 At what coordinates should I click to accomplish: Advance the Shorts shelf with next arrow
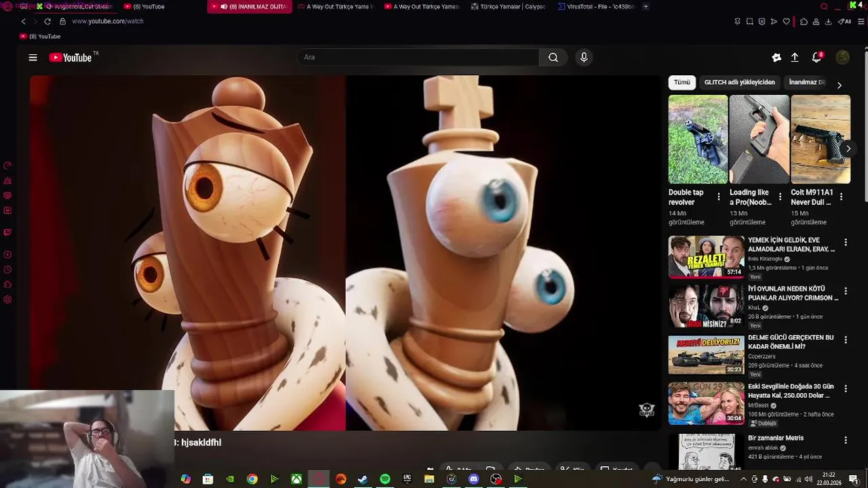(848, 149)
